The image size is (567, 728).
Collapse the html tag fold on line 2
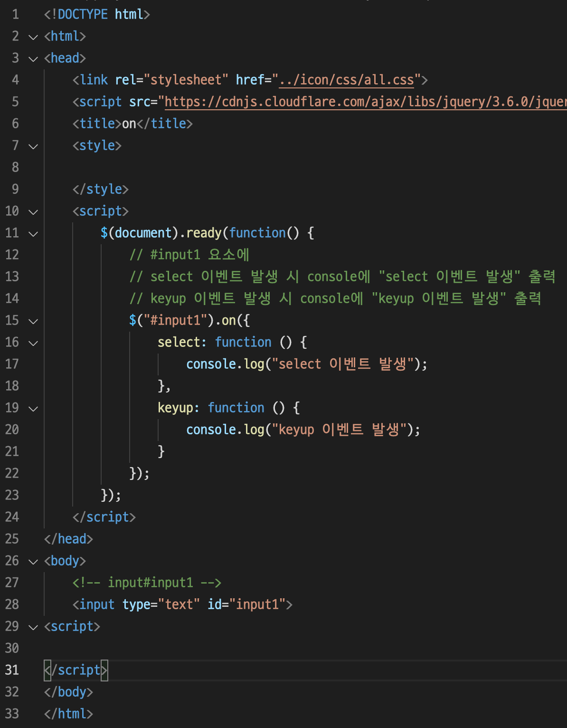pos(33,37)
